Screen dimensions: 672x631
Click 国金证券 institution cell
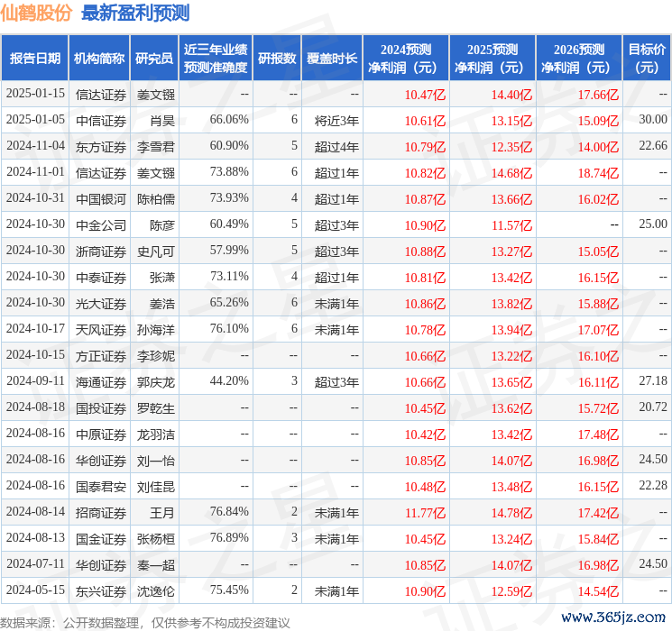[101, 539]
